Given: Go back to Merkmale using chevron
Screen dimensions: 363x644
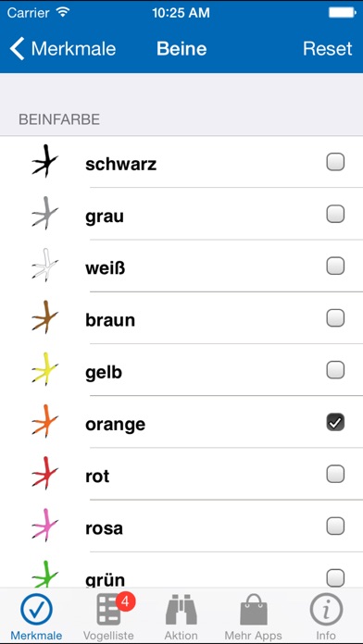Looking at the screenshot, I should point(18,48).
